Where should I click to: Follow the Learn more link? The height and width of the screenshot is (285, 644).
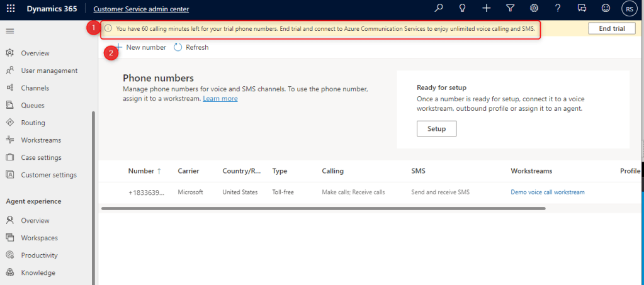coord(220,99)
